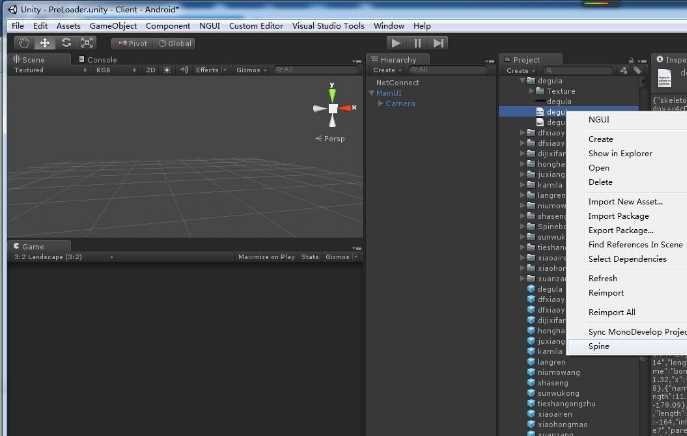Toggle 2D scene view mode
Image resolution: width=687 pixels, height=436 pixels.
(151, 70)
